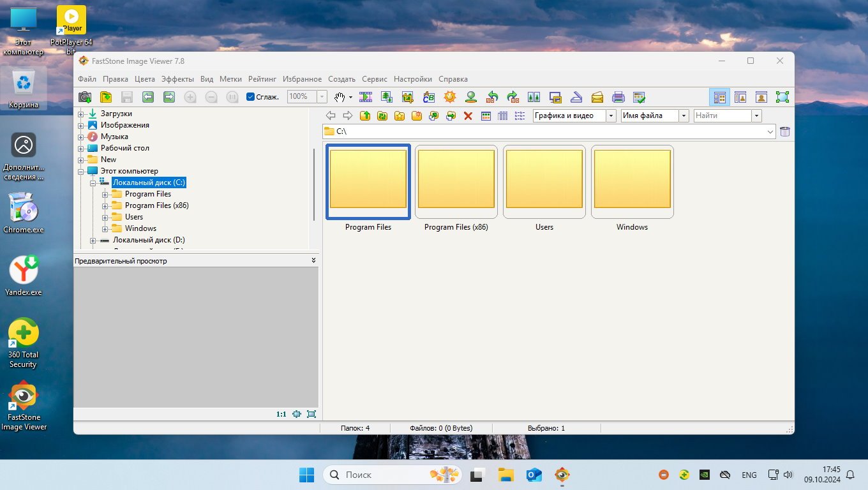Image resolution: width=868 pixels, height=490 pixels.
Task: Switch to full screen view mode
Action: 782,97
